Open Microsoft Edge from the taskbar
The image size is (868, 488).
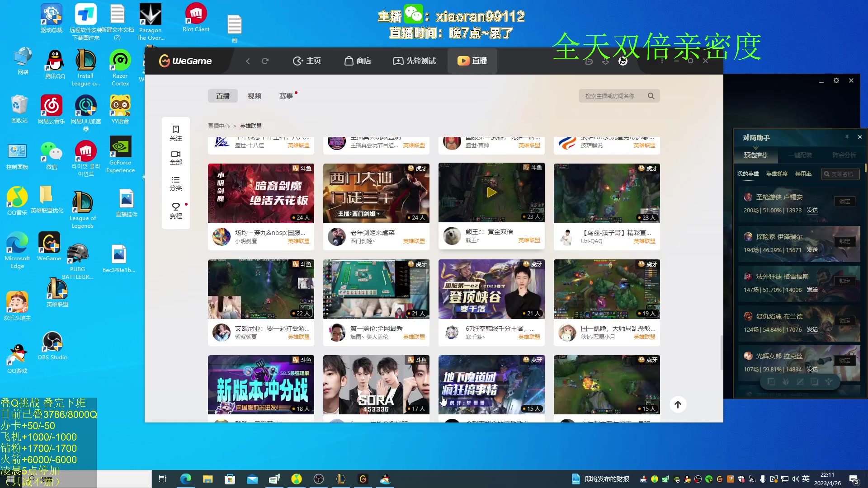tap(186, 479)
